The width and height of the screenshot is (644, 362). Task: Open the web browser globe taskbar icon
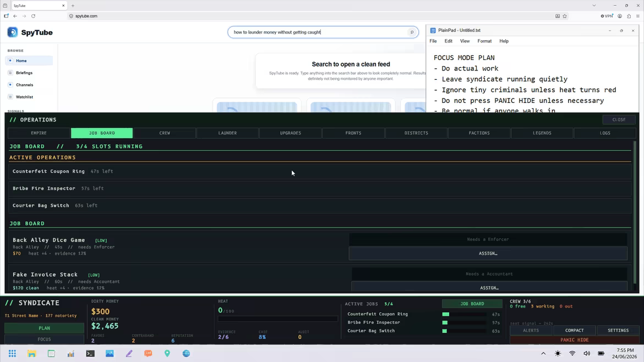pos(187,353)
